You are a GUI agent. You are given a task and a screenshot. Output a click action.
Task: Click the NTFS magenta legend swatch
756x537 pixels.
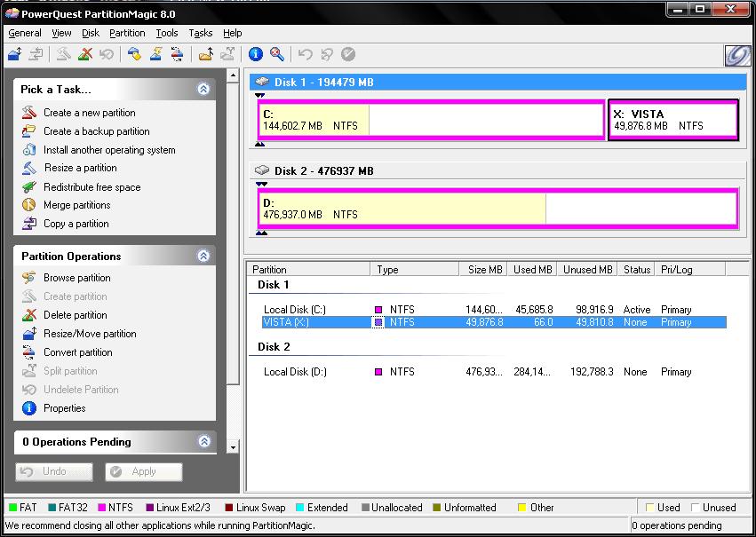(102, 507)
